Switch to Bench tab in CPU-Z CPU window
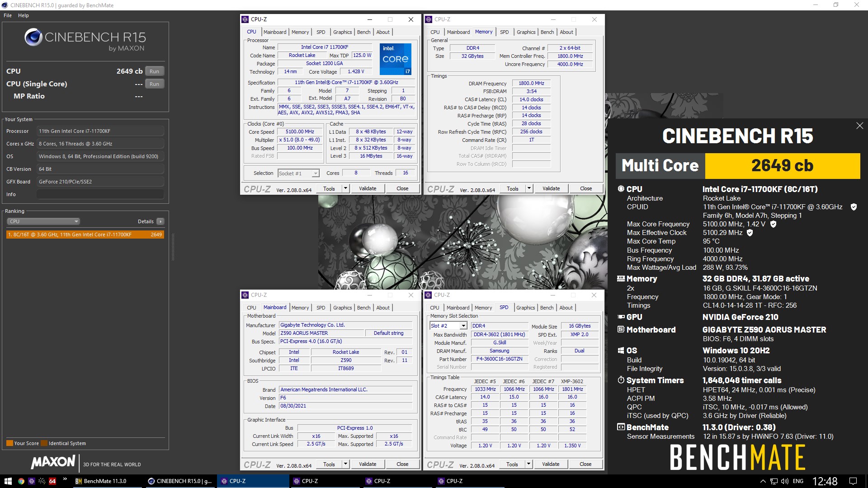 363,32
